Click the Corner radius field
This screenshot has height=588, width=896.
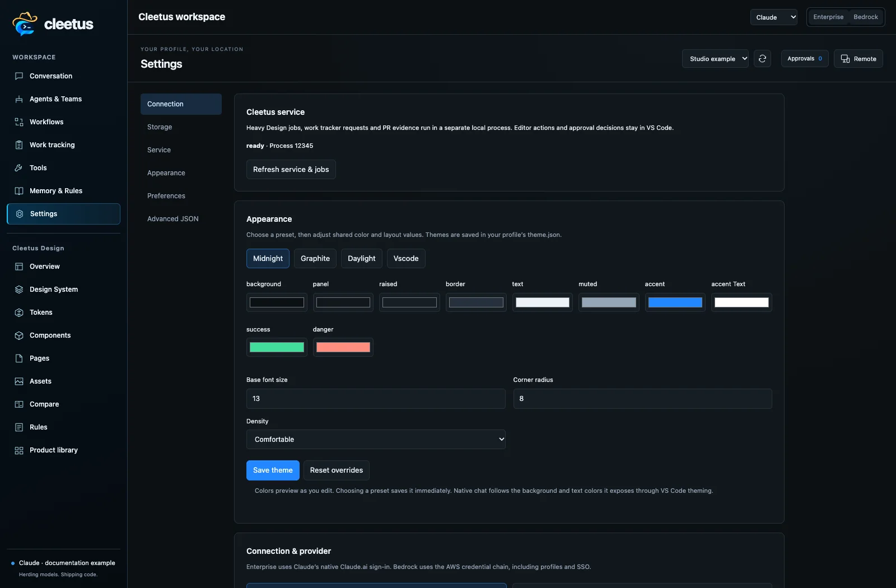click(643, 399)
